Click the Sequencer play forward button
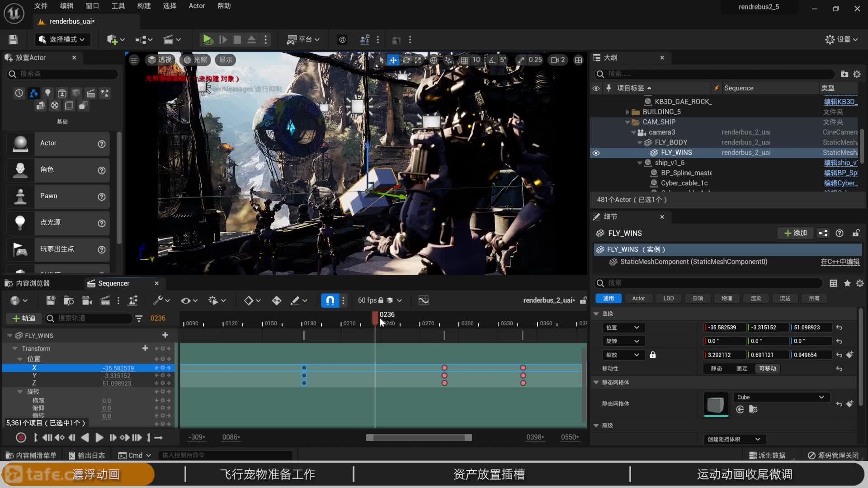868x488 pixels. [99, 437]
